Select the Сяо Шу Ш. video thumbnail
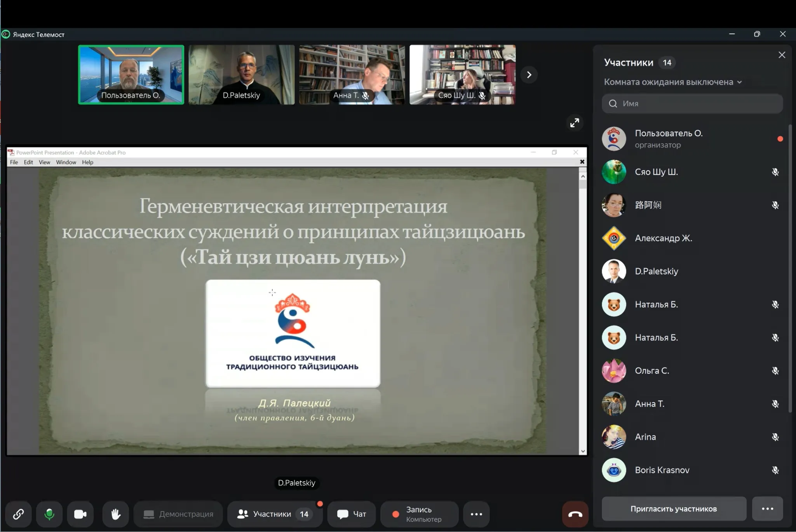This screenshot has width=796, height=532. pos(462,75)
